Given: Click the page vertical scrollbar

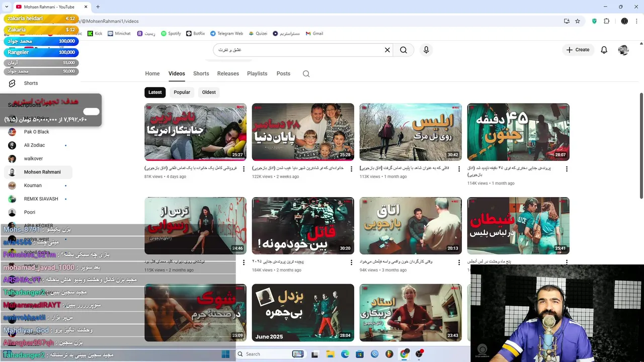Looking at the screenshot, I should click(x=641, y=146).
